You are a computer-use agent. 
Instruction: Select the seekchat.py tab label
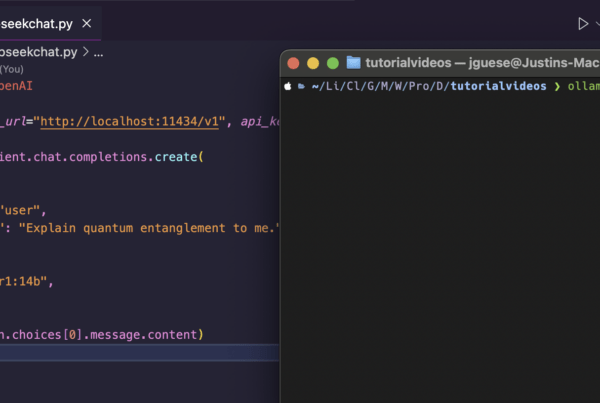click(36, 24)
